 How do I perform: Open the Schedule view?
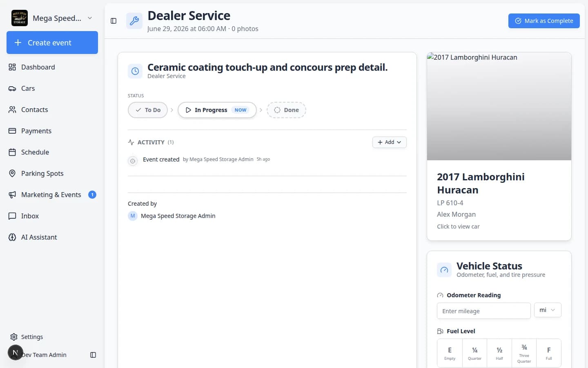pos(52,152)
